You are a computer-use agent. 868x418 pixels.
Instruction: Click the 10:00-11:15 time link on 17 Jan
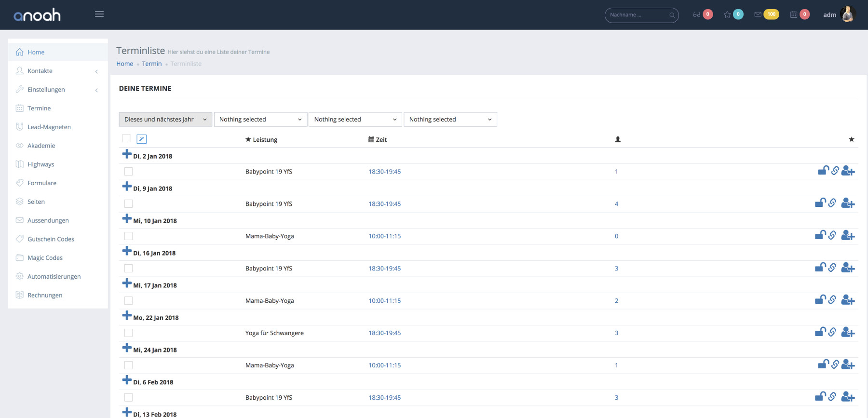coord(384,300)
